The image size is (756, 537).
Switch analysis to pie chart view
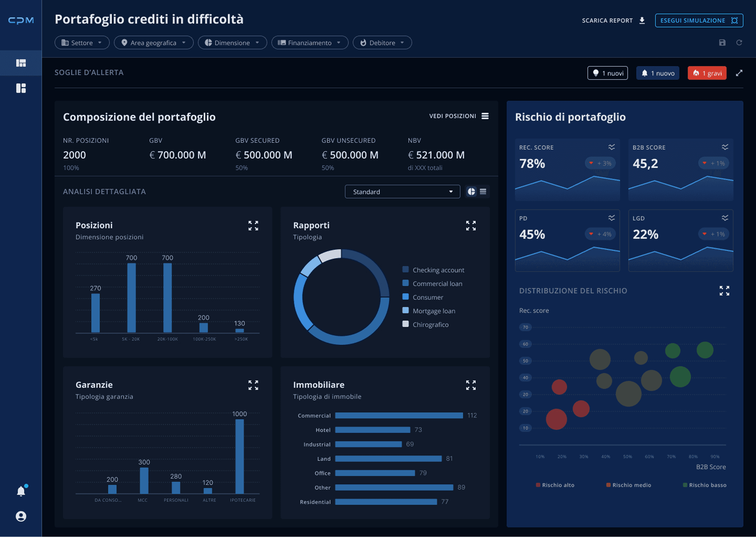click(x=471, y=192)
